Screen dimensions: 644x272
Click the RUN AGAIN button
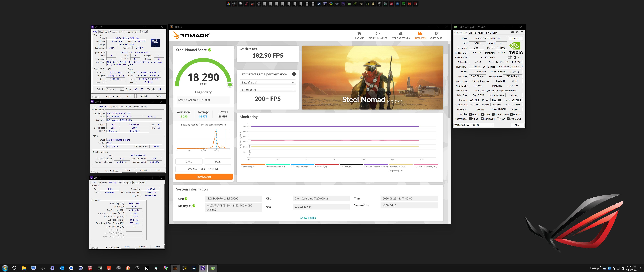pyautogui.click(x=204, y=177)
